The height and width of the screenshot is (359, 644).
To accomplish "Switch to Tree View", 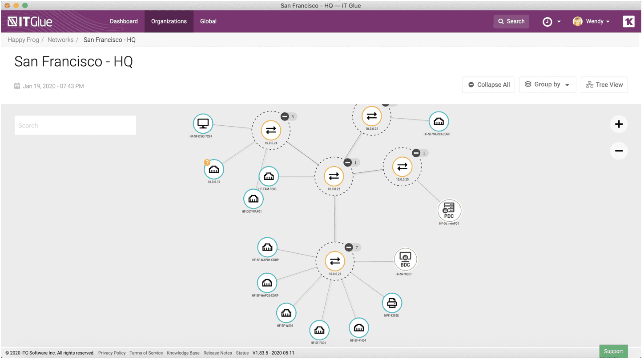I will pos(604,84).
